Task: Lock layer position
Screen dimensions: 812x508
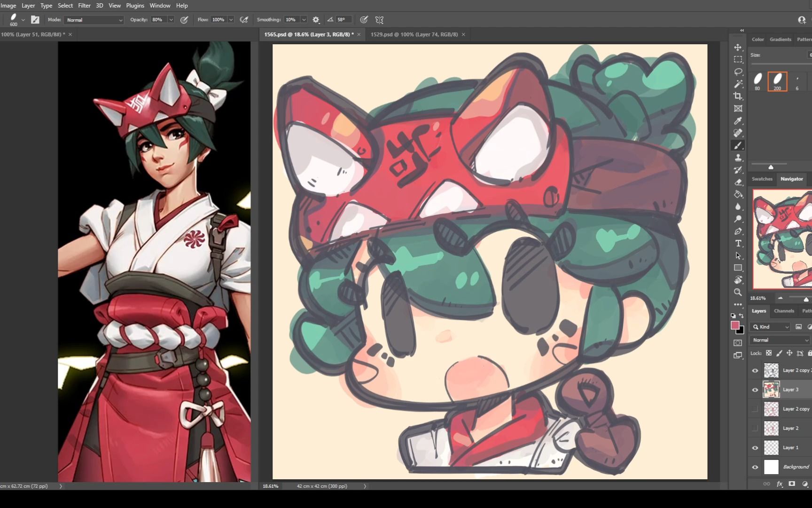Action: (789, 353)
